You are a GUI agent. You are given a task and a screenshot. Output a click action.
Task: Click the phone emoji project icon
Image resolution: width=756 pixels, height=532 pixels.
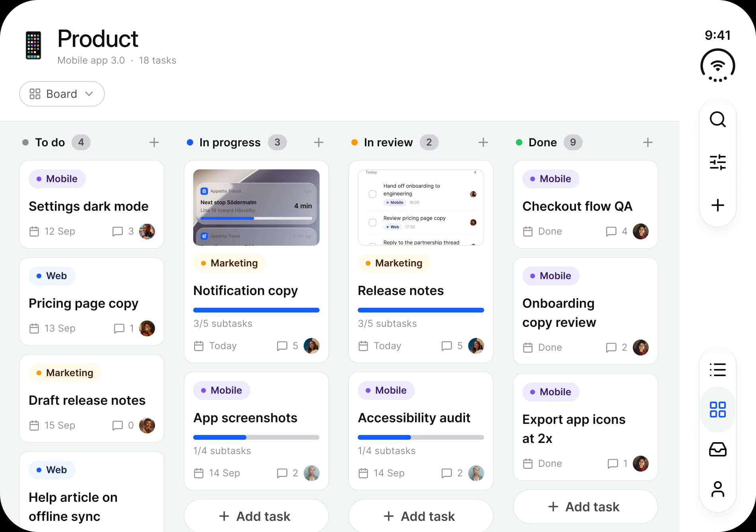point(33,45)
